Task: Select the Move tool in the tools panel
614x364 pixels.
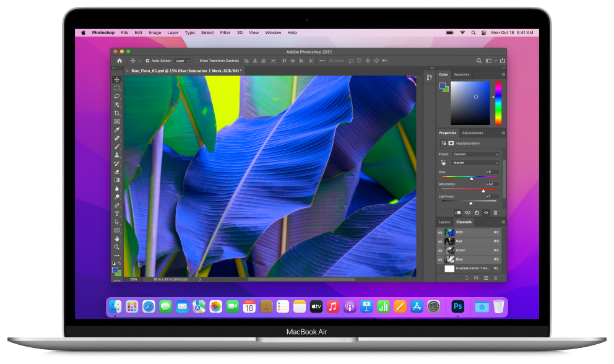Action: point(117,79)
